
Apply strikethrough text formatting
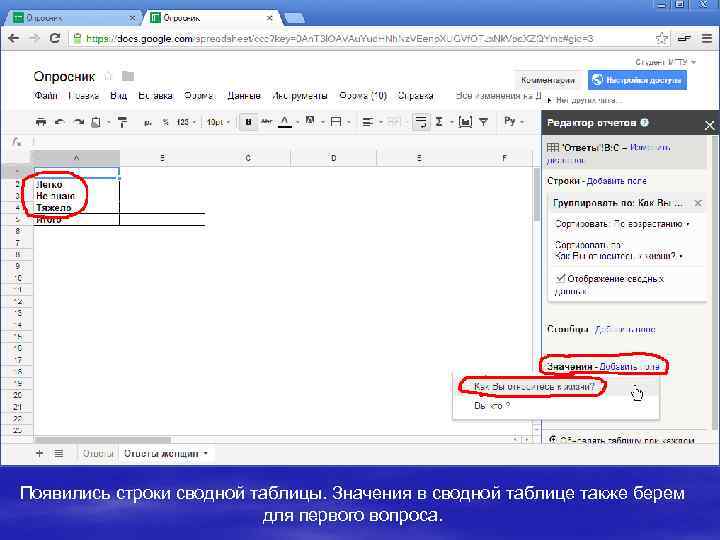click(266, 122)
